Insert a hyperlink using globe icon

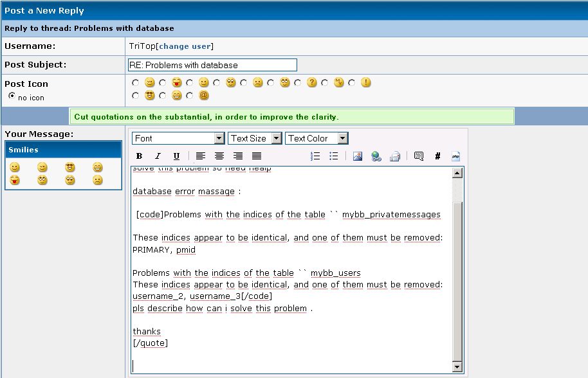tap(376, 156)
